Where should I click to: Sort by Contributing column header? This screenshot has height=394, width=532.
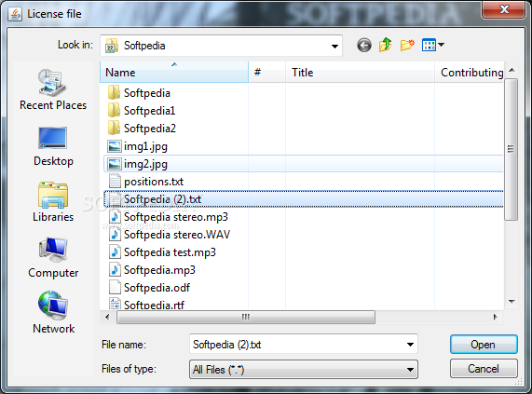tap(470, 73)
